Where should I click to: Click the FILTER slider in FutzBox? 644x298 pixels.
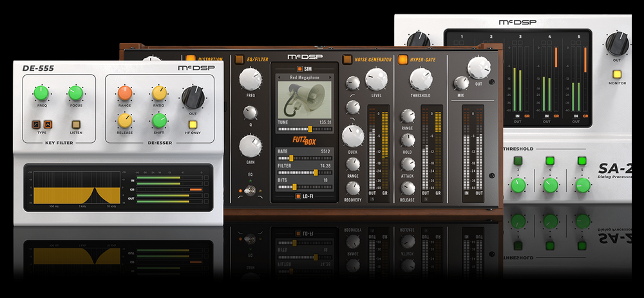tap(305, 172)
